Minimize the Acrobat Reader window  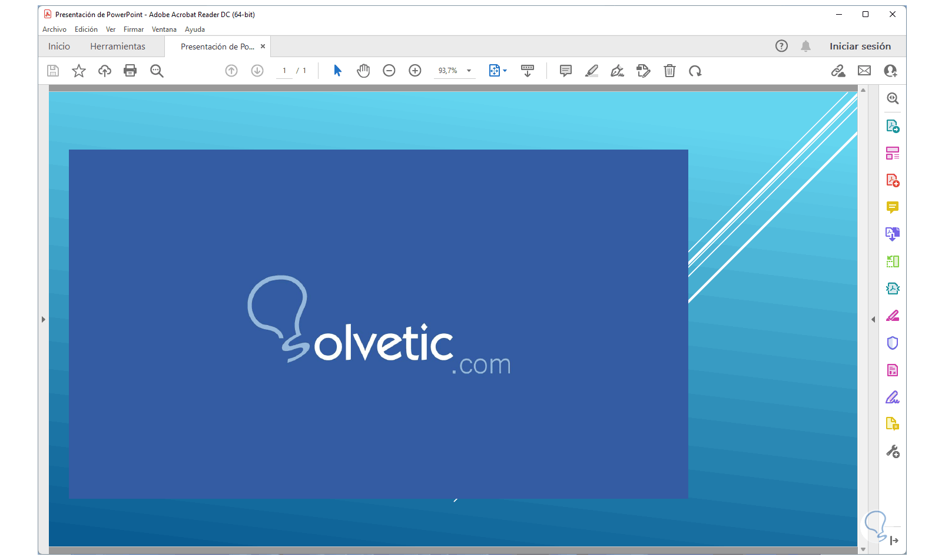tap(839, 15)
